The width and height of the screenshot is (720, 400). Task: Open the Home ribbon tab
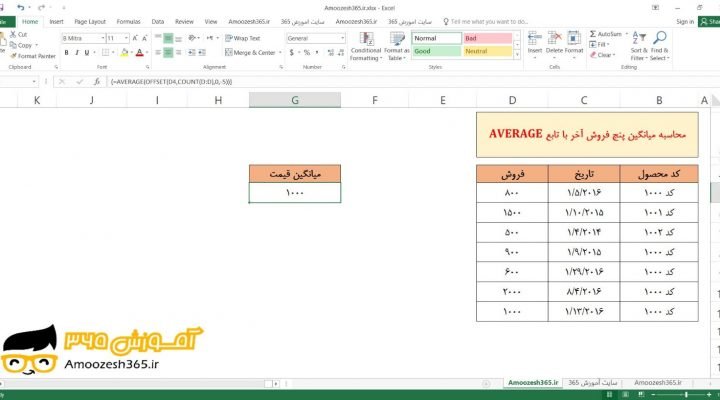(x=30, y=22)
